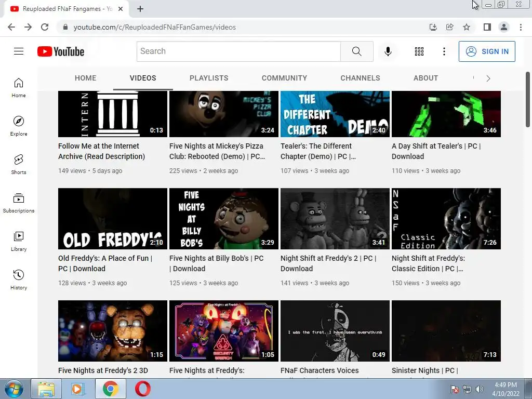This screenshot has height=399, width=532.
Task: Open Subscriptions in the sidebar
Action: [x=19, y=203]
